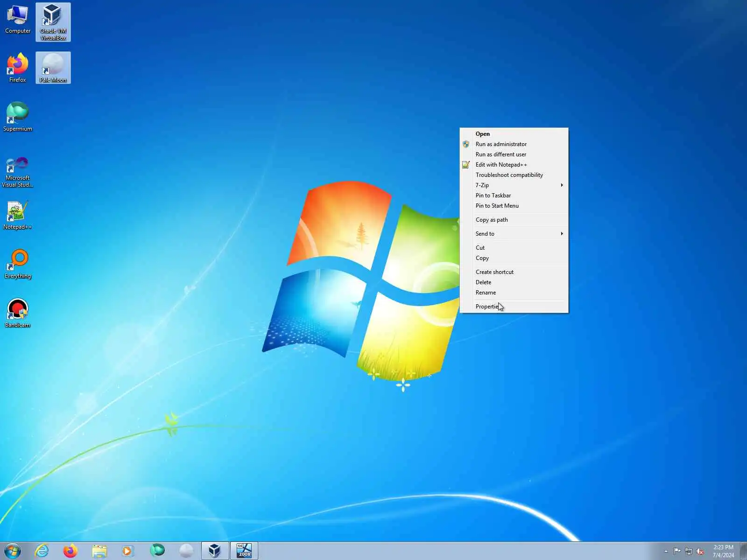Select the Bandicam desktop shortcut

[x=18, y=313]
